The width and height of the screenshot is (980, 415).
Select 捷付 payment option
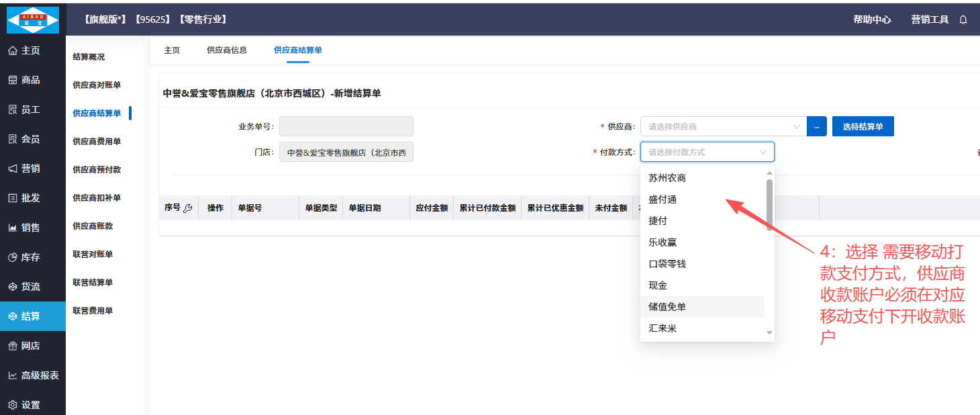[702, 221]
